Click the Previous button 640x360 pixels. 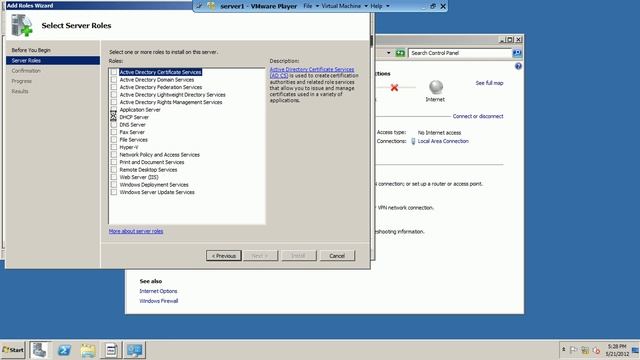(224, 256)
